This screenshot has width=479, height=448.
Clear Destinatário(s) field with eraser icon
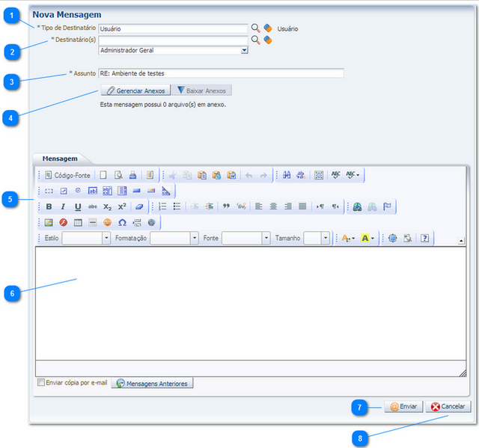pos(267,40)
